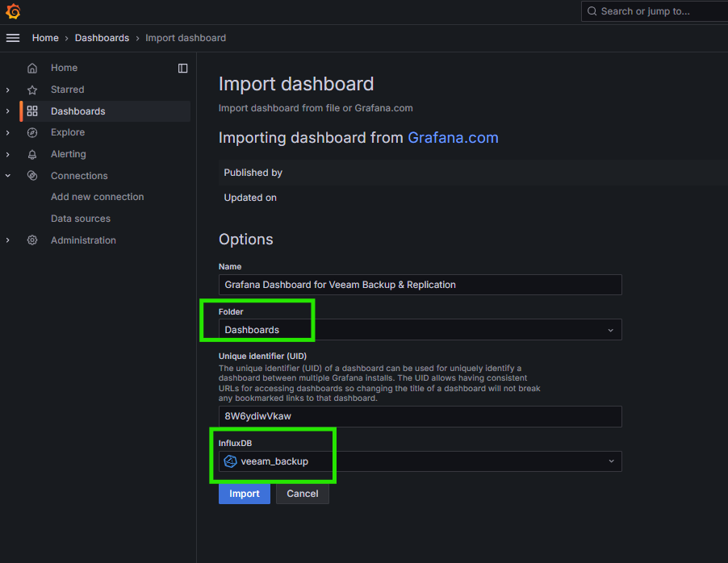Open the Folder dropdown showing Dashboards
Image resolution: width=728 pixels, height=563 pixels.
click(420, 330)
